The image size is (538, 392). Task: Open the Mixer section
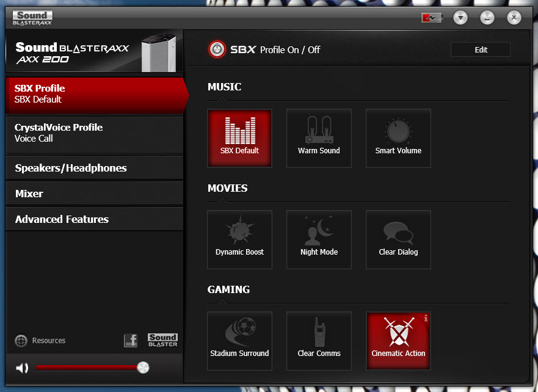[x=95, y=194]
